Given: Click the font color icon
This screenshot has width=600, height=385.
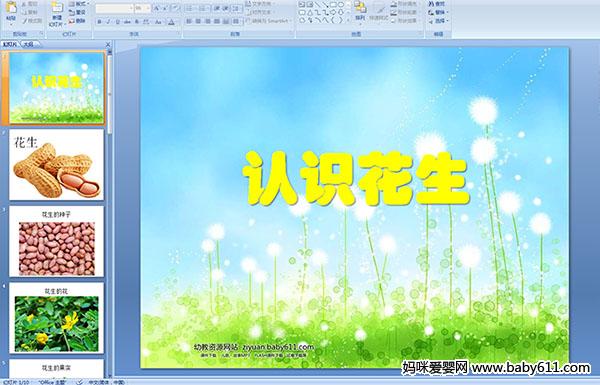Looking at the screenshot, I should 171,22.
